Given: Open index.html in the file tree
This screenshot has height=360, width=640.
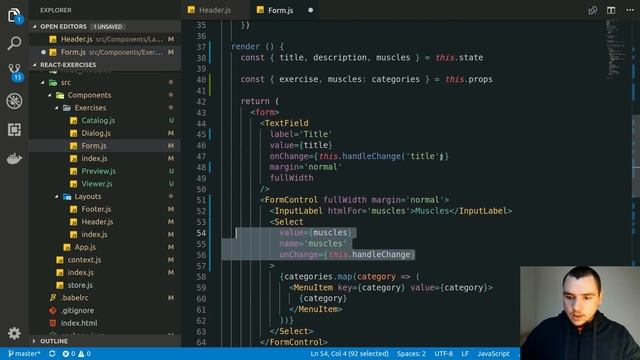Looking at the screenshot, I should click(79, 323).
